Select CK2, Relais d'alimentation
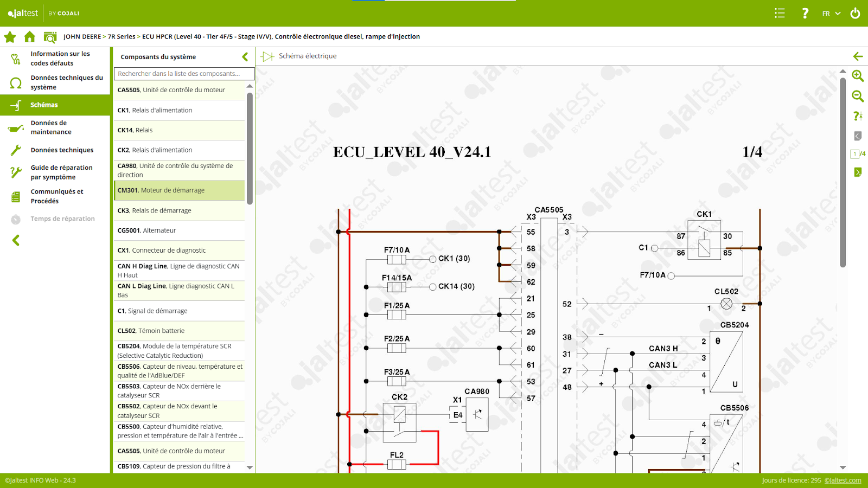868x488 pixels. click(x=179, y=150)
